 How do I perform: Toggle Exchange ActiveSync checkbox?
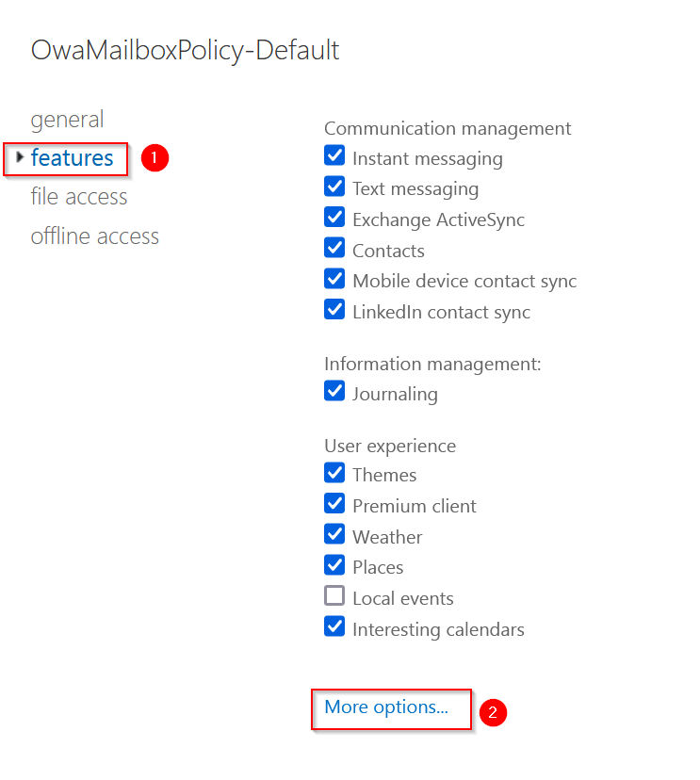tap(334, 218)
